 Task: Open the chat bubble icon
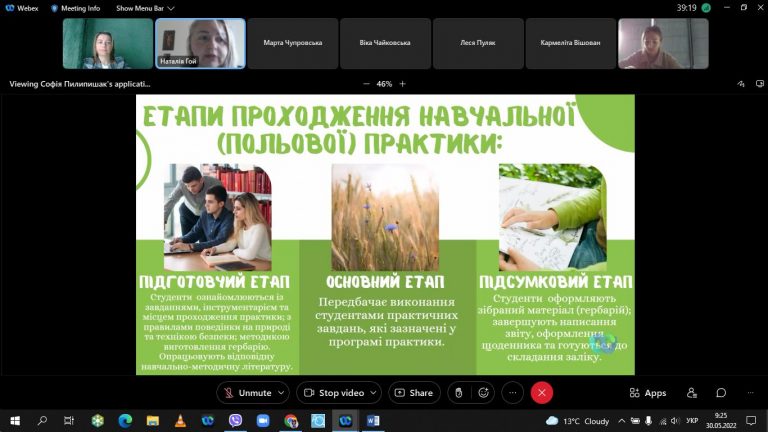[721, 393]
